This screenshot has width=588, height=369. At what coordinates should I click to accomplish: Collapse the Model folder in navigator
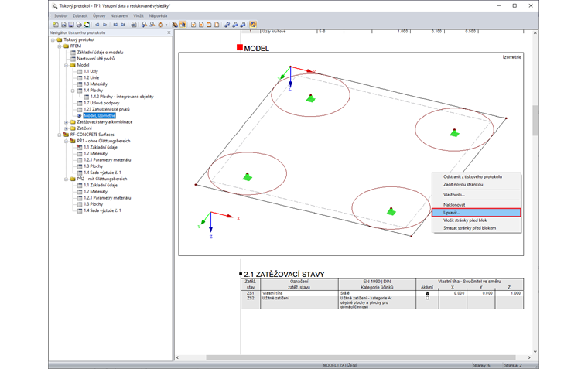coord(66,65)
